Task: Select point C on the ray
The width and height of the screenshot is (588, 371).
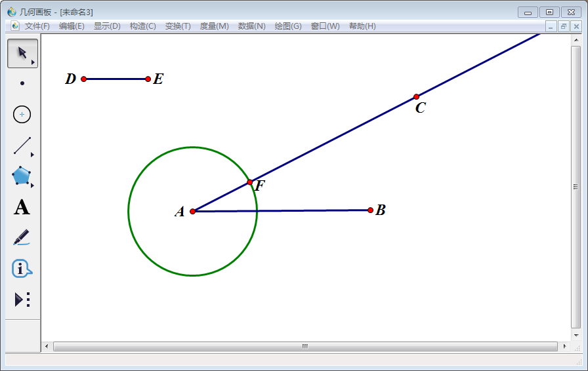Action: coord(416,97)
